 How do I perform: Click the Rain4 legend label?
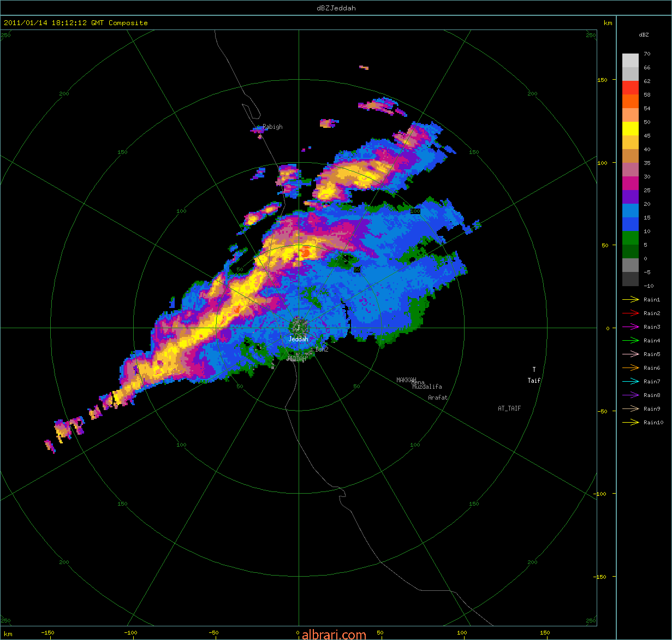652,340
